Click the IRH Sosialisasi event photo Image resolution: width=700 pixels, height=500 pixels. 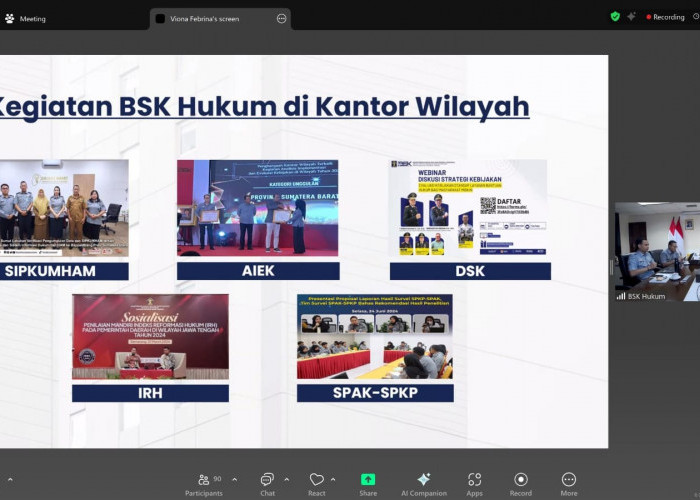pyautogui.click(x=150, y=337)
